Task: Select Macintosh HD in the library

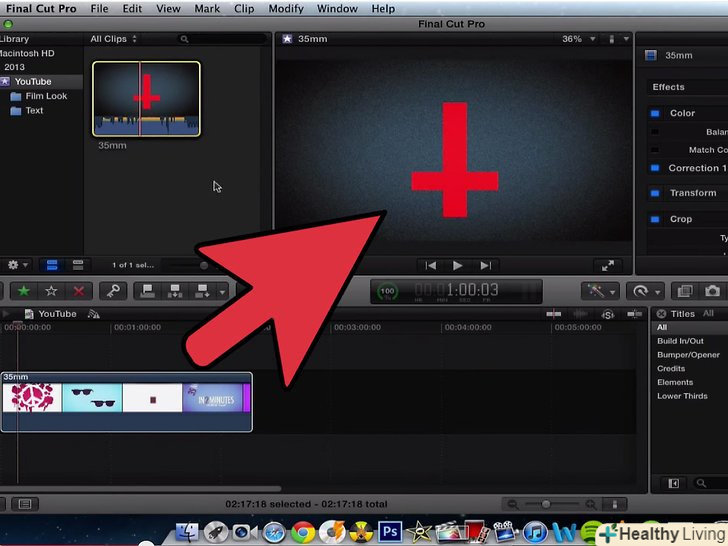Action: [x=27, y=53]
